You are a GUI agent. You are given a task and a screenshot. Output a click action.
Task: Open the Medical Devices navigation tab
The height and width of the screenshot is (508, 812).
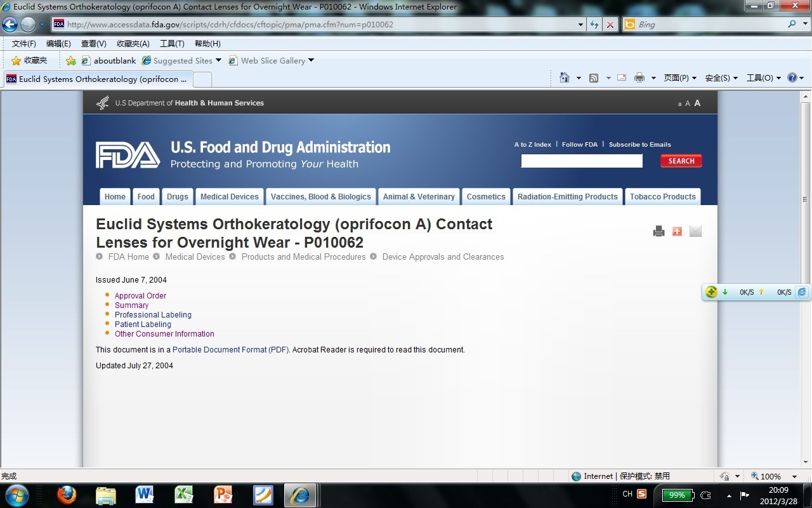coord(230,197)
